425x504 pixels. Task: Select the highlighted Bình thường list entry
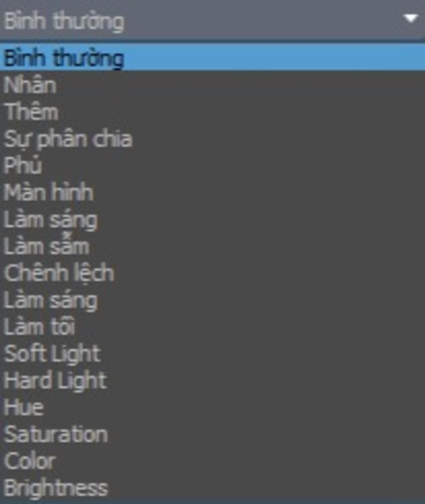coord(64,58)
